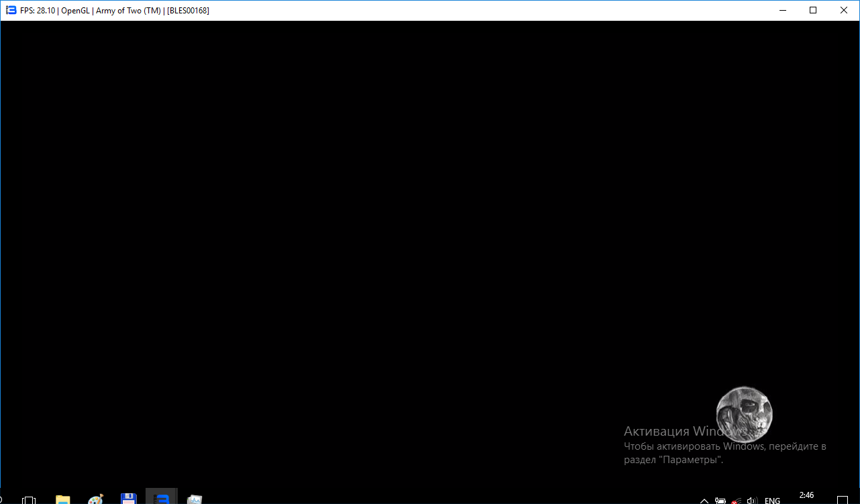The width and height of the screenshot is (860, 504).
Task: Maximize the RPCS3 game window
Action: (x=813, y=10)
